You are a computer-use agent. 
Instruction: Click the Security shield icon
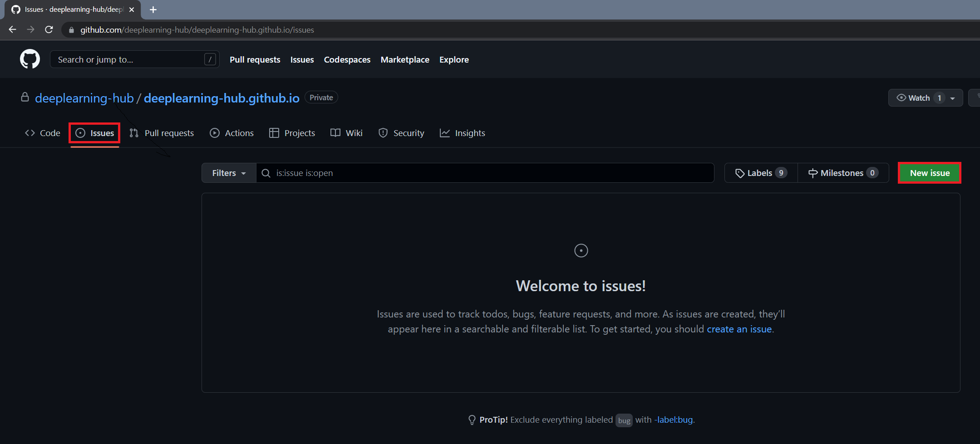tap(383, 133)
